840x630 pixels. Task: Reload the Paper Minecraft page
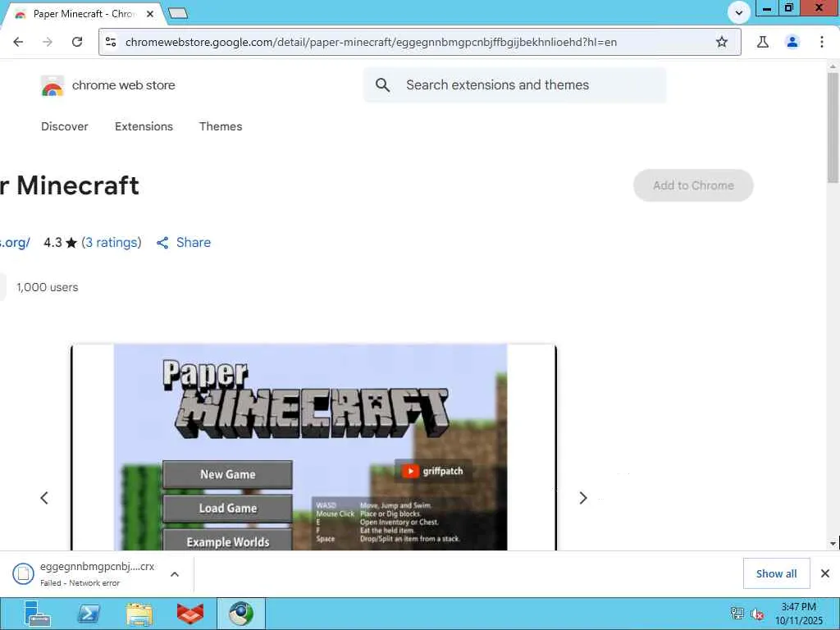pyautogui.click(x=77, y=42)
